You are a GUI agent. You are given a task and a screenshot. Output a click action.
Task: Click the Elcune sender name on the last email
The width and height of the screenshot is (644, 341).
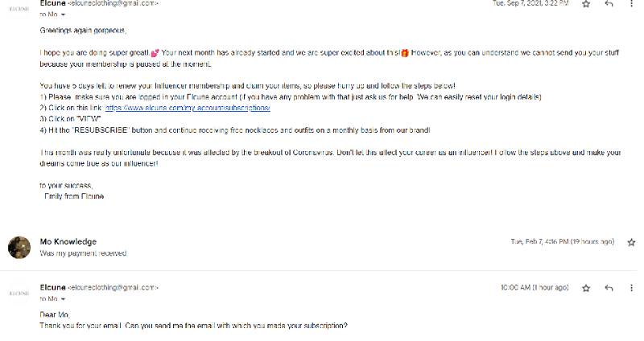[52, 287]
